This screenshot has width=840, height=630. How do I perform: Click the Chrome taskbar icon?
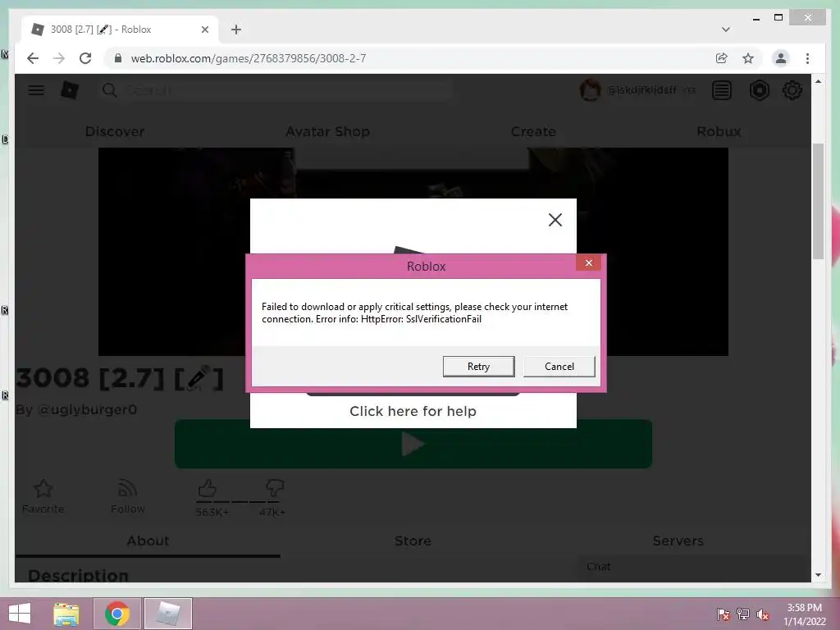[x=117, y=614]
